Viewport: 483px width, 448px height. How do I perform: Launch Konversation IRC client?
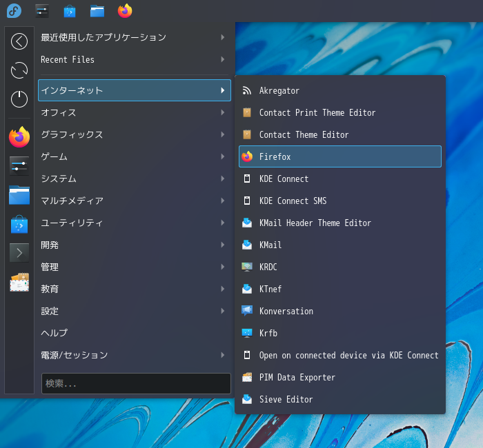pos(340,311)
